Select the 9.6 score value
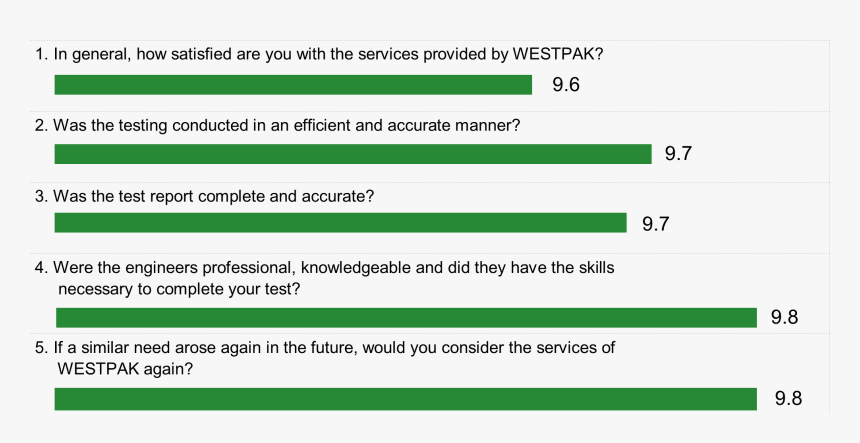860x443 pixels. pyautogui.click(x=566, y=85)
